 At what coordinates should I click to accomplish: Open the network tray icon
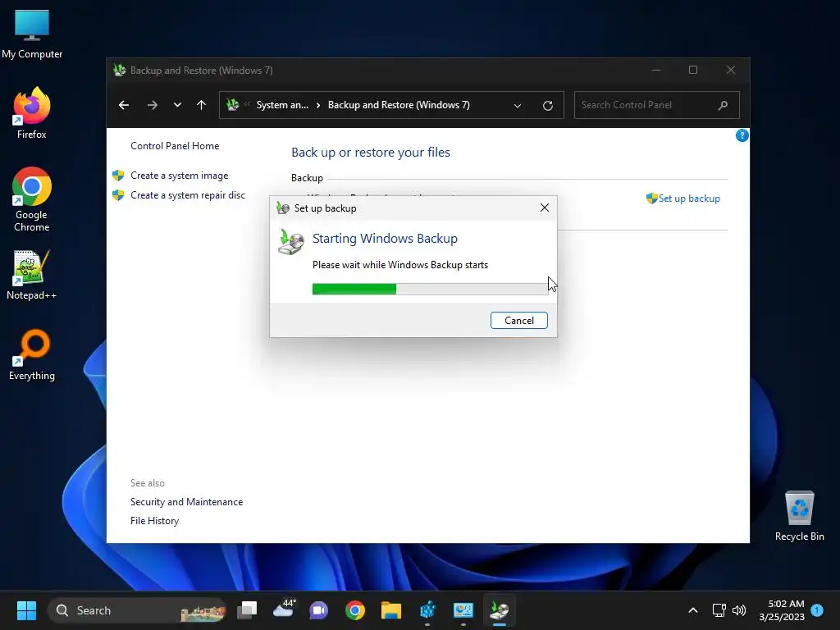pyautogui.click(x=719, y=610)
